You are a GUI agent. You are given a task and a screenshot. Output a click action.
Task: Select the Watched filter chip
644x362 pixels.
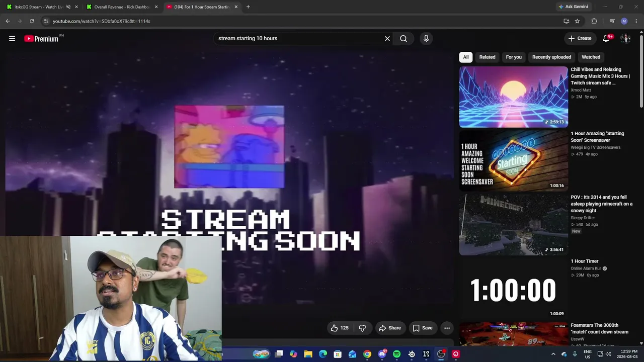tap(591, 57)
